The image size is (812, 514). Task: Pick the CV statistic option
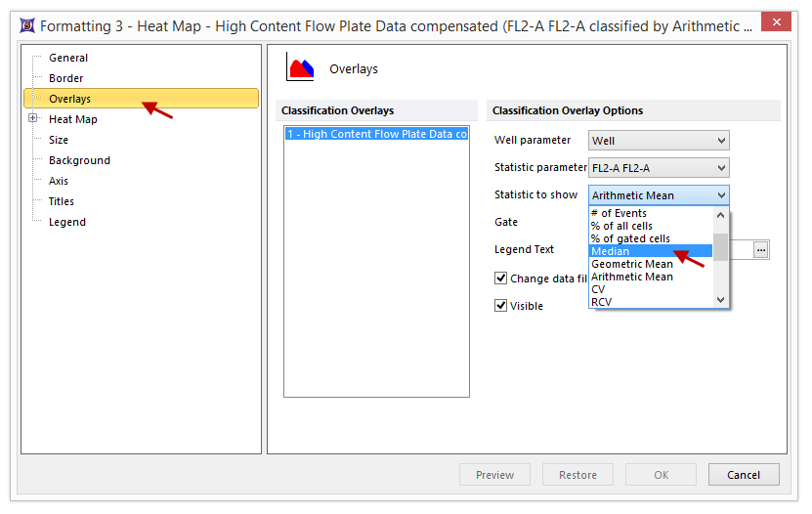pos(598,289)
